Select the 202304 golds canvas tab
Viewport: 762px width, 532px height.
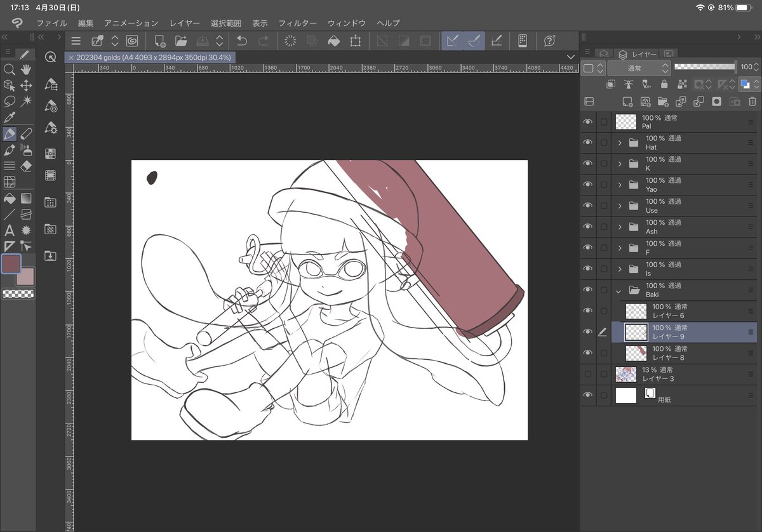coord(150,57)
